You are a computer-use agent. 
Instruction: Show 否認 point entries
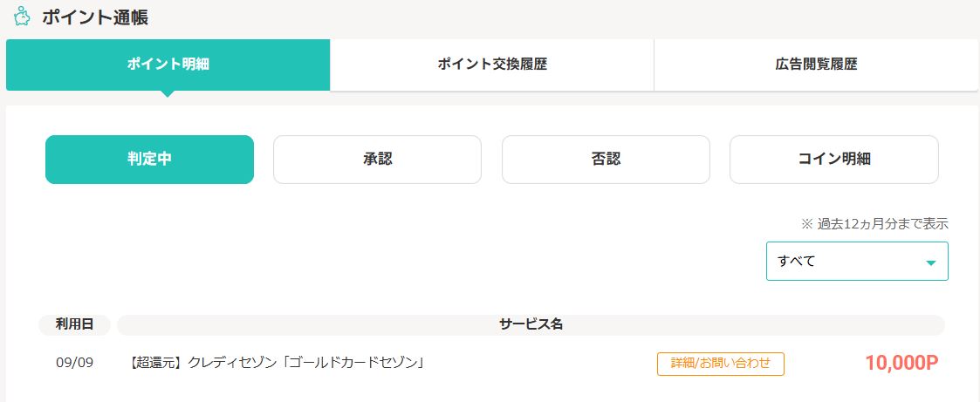coord(606,160)
